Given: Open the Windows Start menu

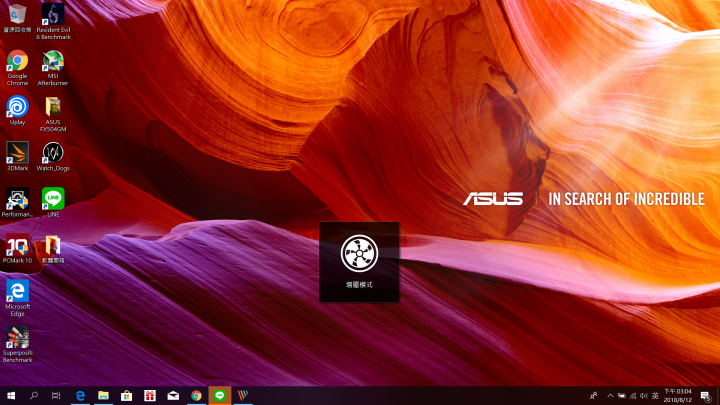Looking at the screenshot, I should (x=11, y=395).
